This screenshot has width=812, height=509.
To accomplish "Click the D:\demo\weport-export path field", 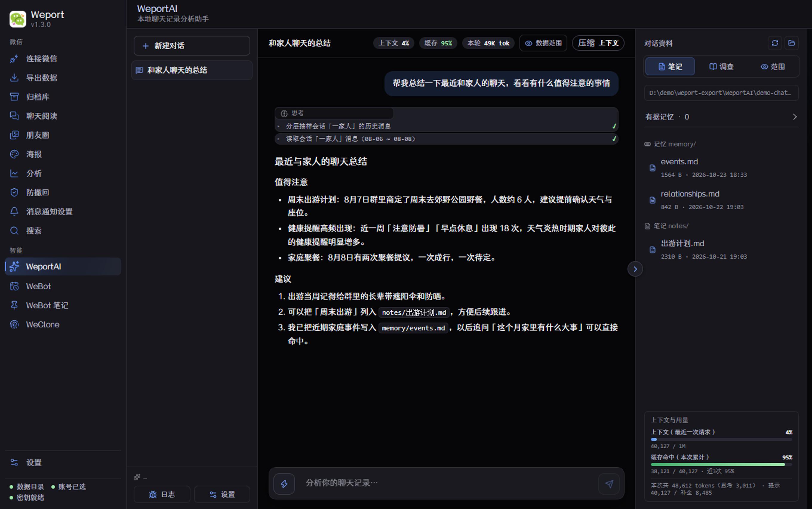I will pyautogui.click(x=721, y=93).
